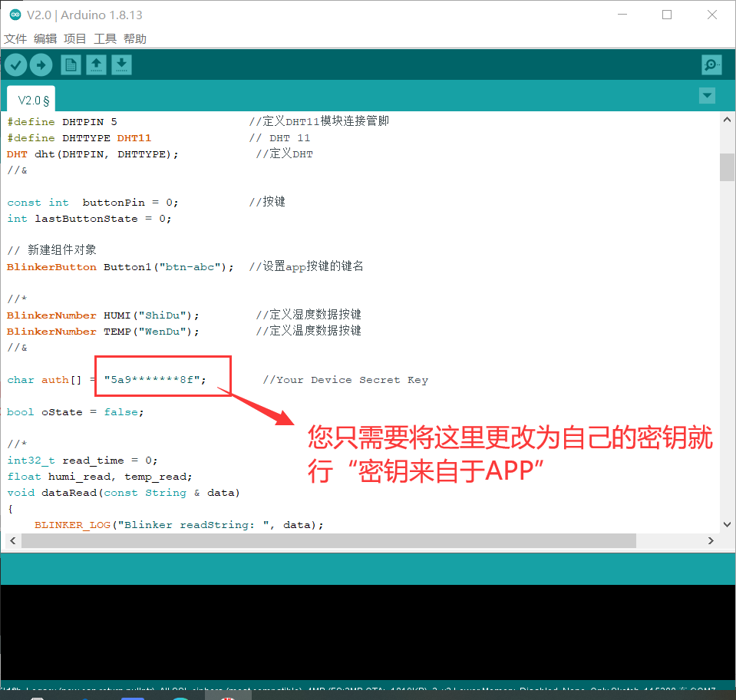Click the comment '//Your Device Secret Key'
This screenshot has width=736, height=700.
tap(345, 380)
